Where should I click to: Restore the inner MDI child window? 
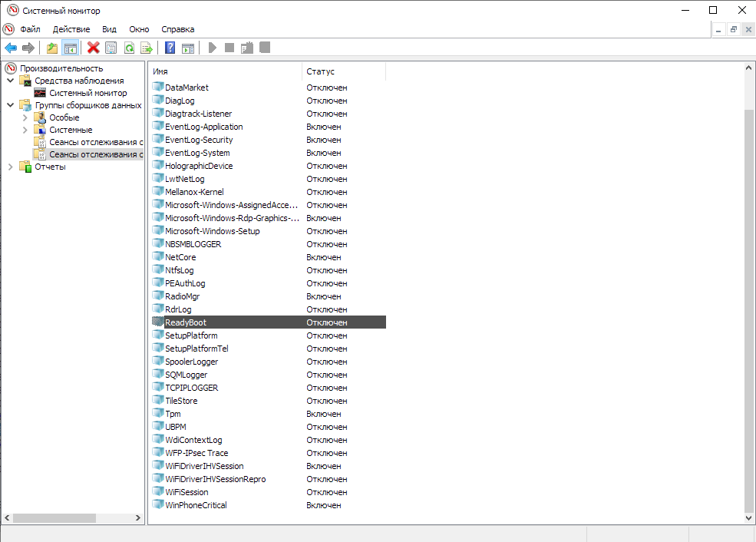(x=733, y=29)
